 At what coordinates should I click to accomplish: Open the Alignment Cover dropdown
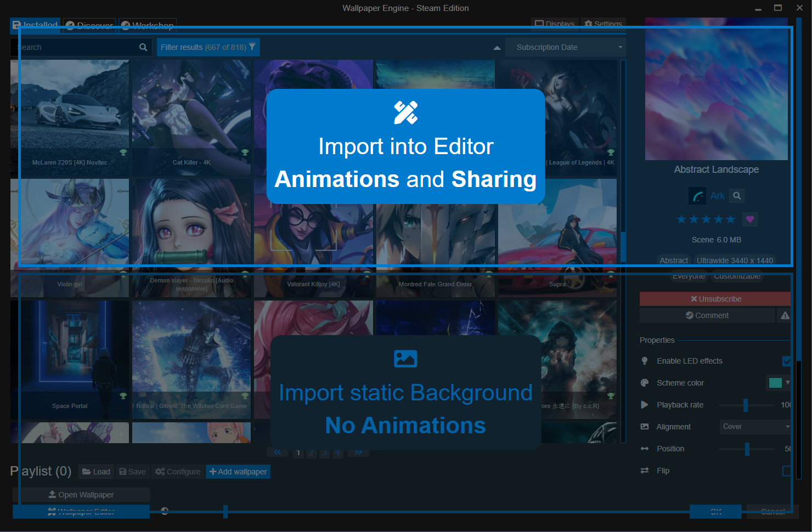click(755, 427)
